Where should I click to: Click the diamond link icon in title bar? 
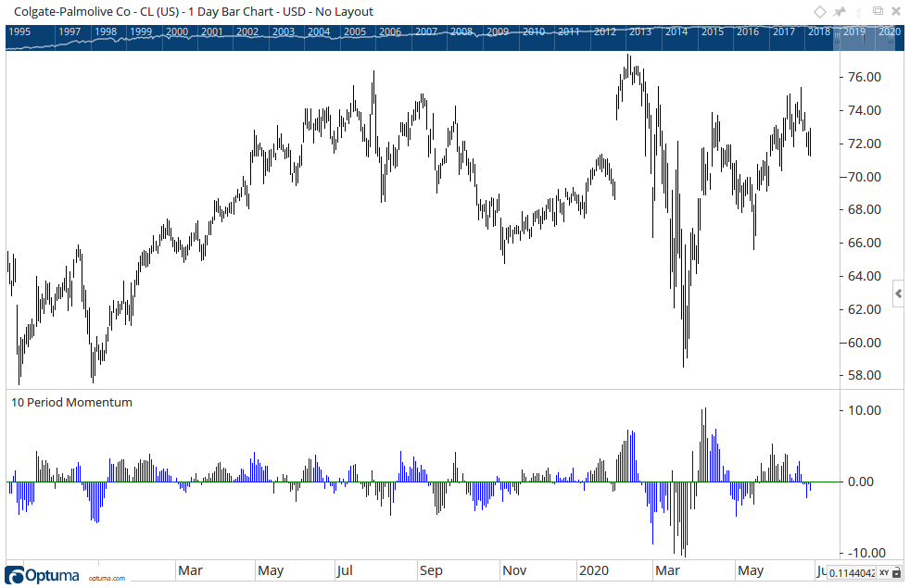(x=819, y=12)
